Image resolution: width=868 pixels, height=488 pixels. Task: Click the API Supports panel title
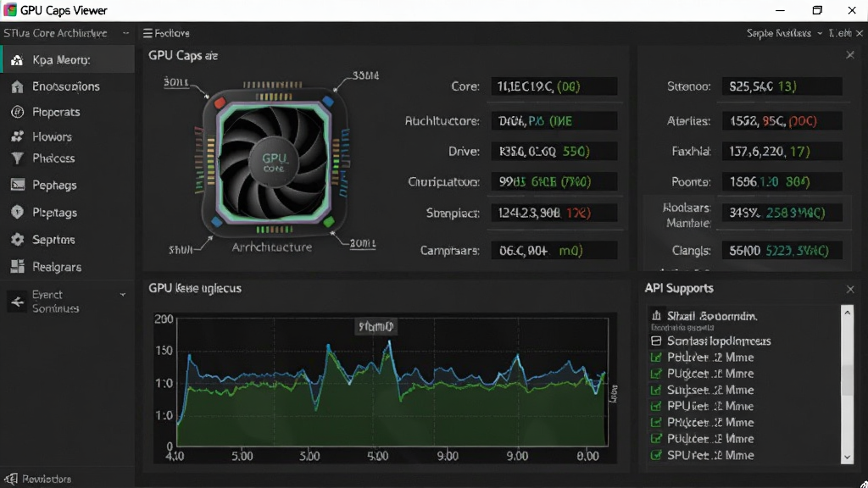click(x=679, y=288)
